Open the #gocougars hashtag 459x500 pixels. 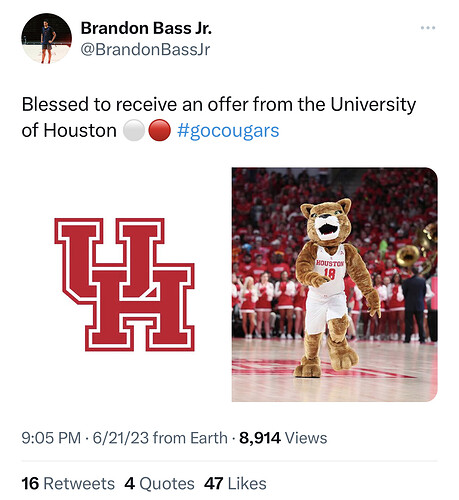[x=228, y=131]
